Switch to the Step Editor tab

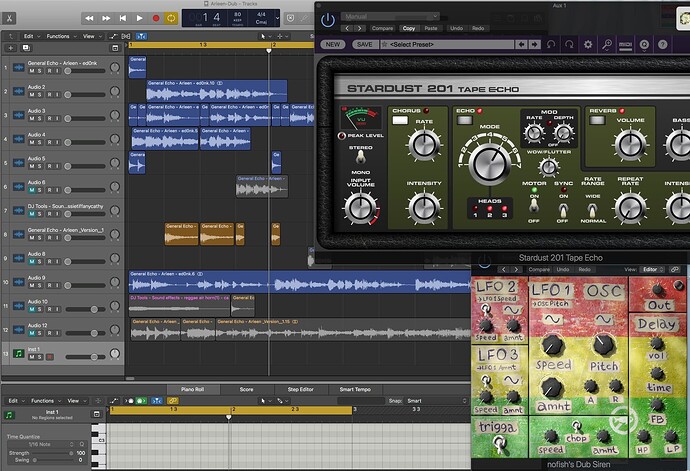pos(301,390)
